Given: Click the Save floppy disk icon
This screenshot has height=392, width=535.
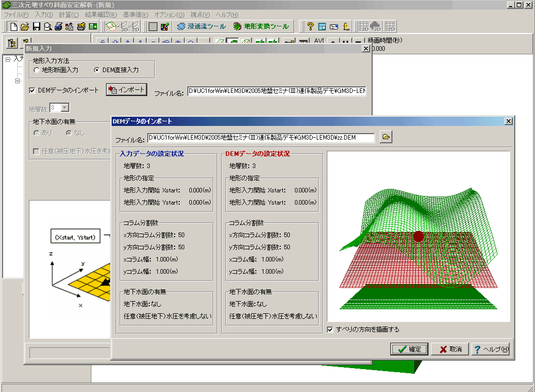Looking at the screenshot, I should pos(37,26).
